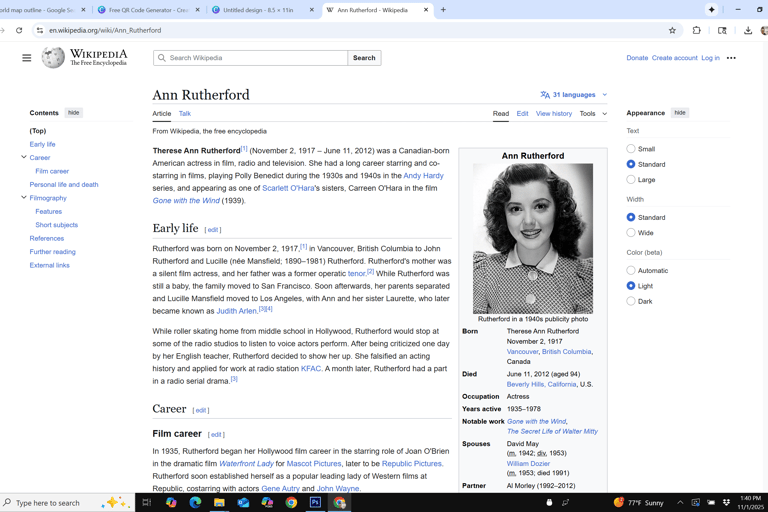
Task: Open the Chrome Downloads icon
Action: pos(747,30)
